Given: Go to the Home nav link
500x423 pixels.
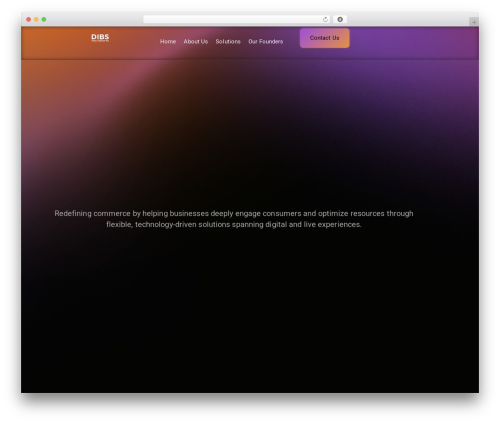Looking at the screenshot, I should (x=168, y=41).
